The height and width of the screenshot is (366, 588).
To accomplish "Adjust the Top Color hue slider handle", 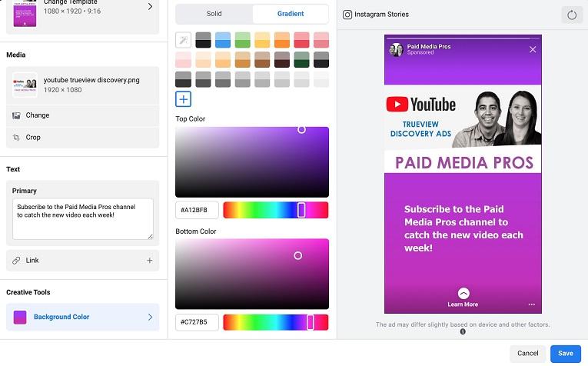I will [x=301, y=210].
